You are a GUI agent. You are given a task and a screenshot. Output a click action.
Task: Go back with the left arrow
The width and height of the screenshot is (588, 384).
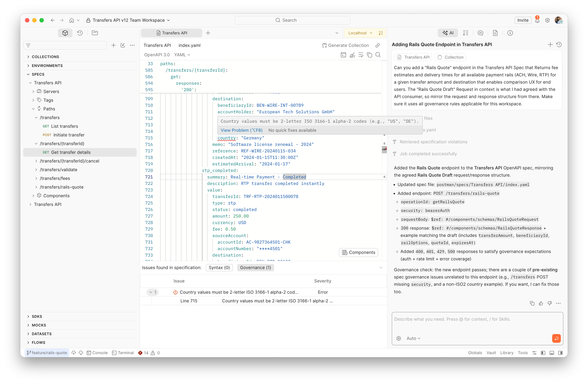tap(53, 20)
